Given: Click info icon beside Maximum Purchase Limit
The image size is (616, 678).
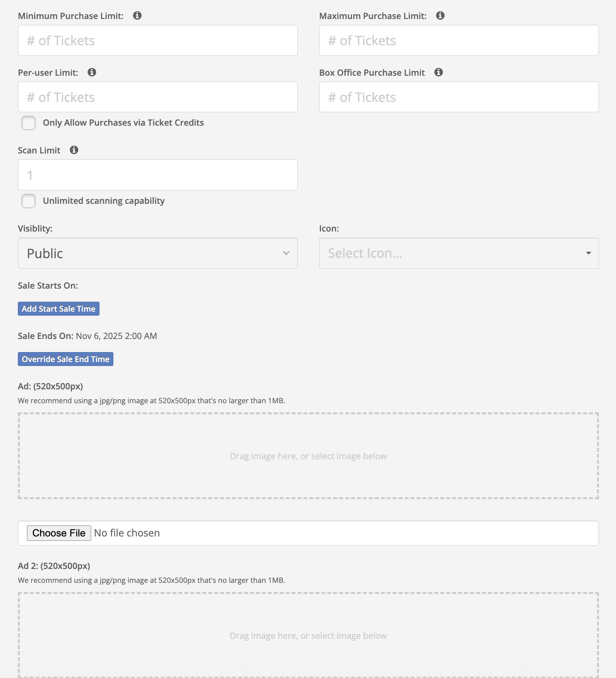Looking at the screenshot, I should click(x=440, y=15).
